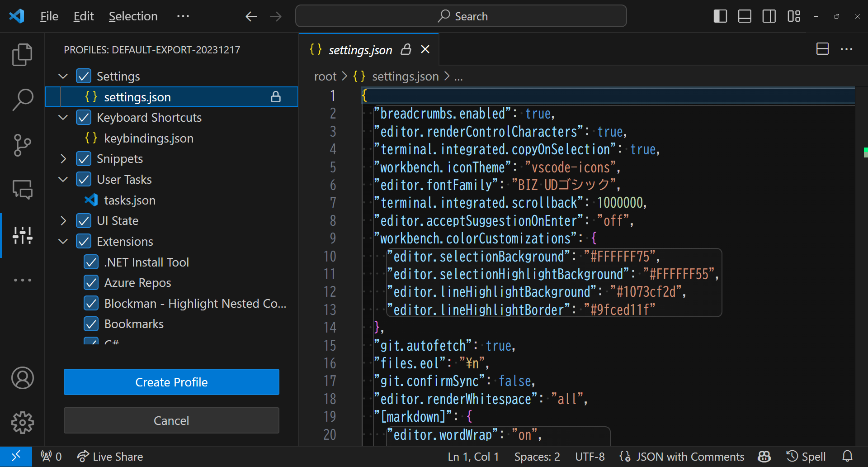Select the settings.json editor tab

(x=360, y=50)
